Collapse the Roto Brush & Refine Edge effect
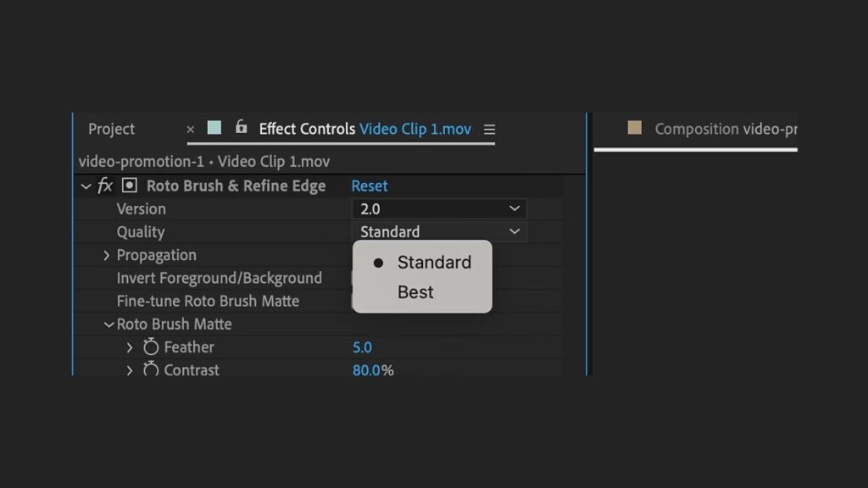Screen dimensions: 868x488 [86, 186]
